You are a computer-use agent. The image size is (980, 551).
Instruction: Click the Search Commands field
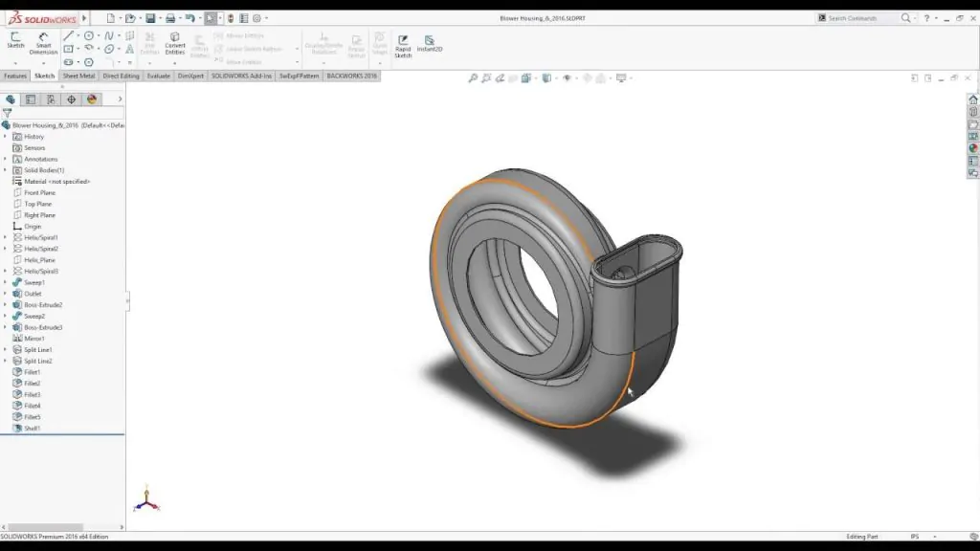coord(858,18)
